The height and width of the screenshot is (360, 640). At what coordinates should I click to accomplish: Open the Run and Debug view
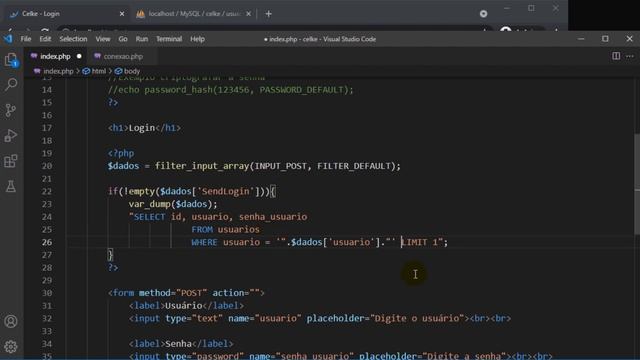11,136
